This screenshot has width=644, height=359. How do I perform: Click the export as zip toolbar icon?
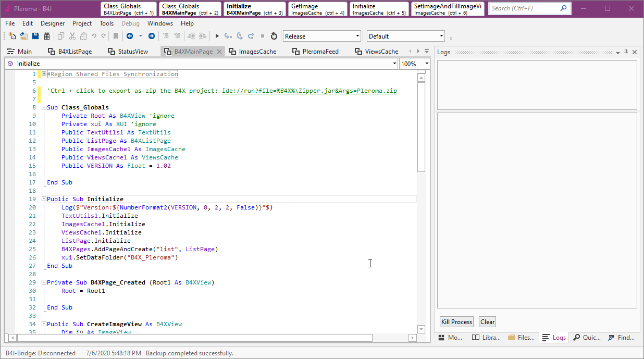(47, 36)
